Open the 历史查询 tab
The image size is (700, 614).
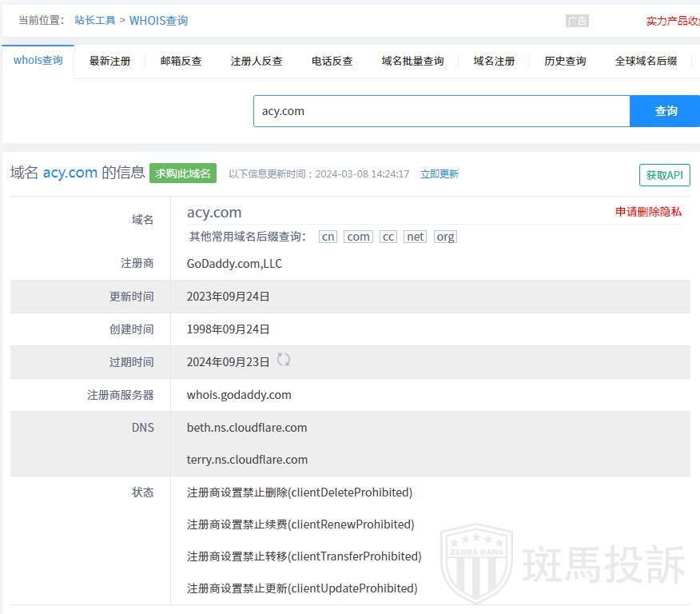click(565, 62)
